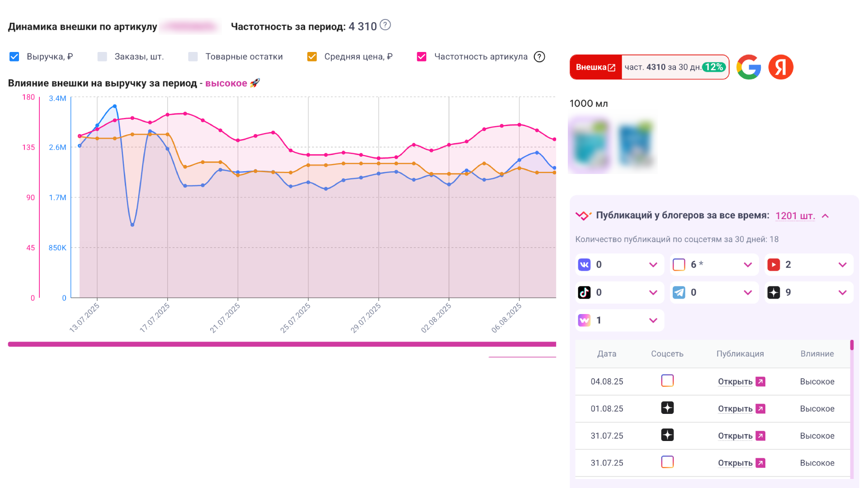Click the pink chart range slider bar

(282, 344)
